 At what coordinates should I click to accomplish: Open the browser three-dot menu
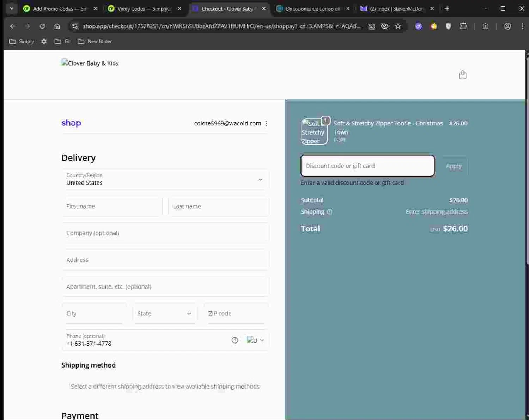click(522, 26)
